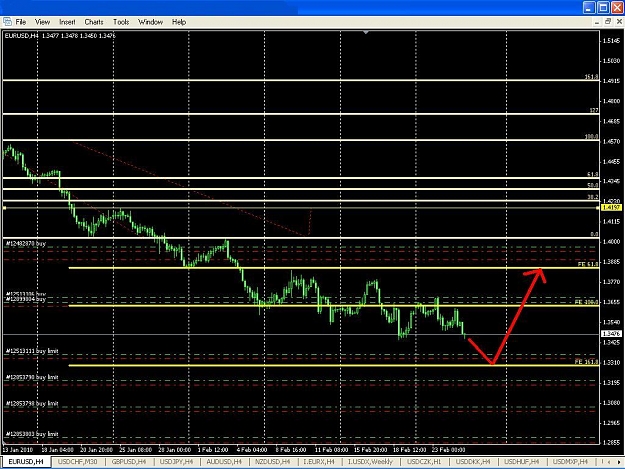Switch to the NZDUSD,H4 chart tab
This screenshot has height=469, width=625.
(273, 462)
